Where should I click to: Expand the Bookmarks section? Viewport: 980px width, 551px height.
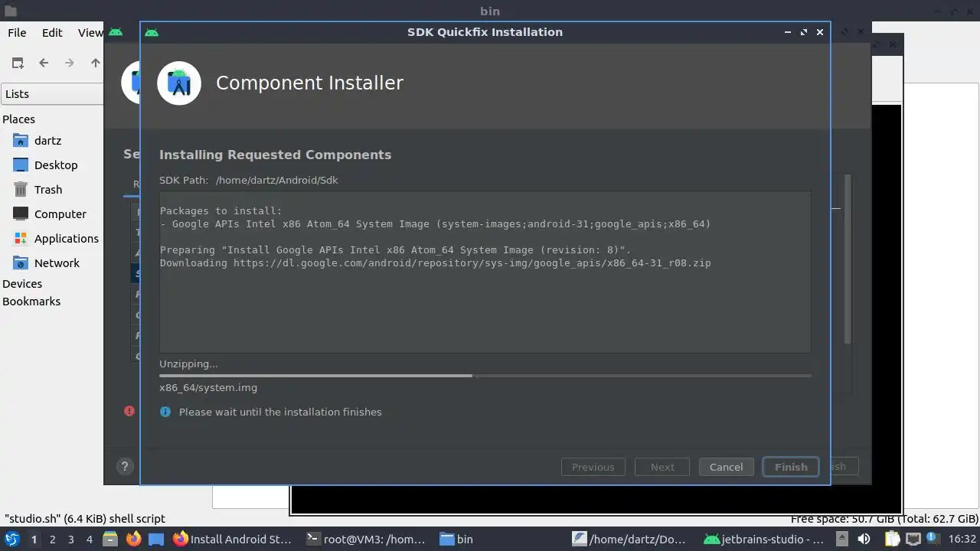31,301
